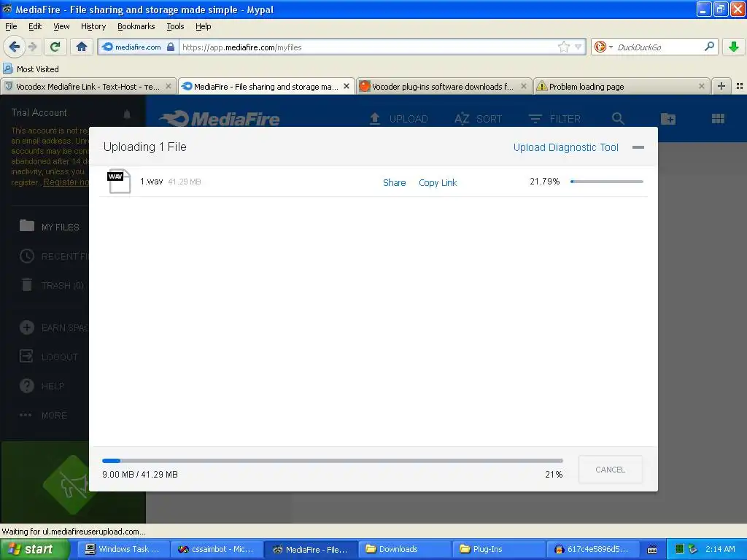Switch to 617c4e5896d5 taskbar item

(592, 549)
